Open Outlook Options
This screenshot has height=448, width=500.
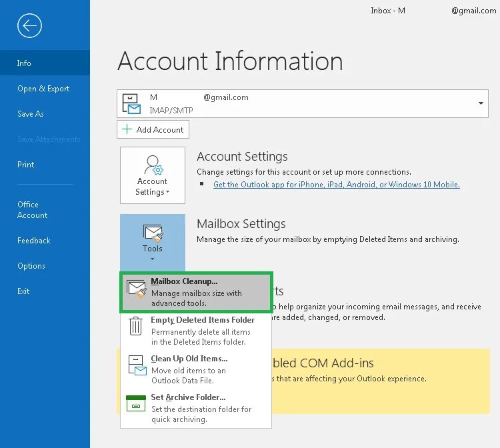point(31,266)
